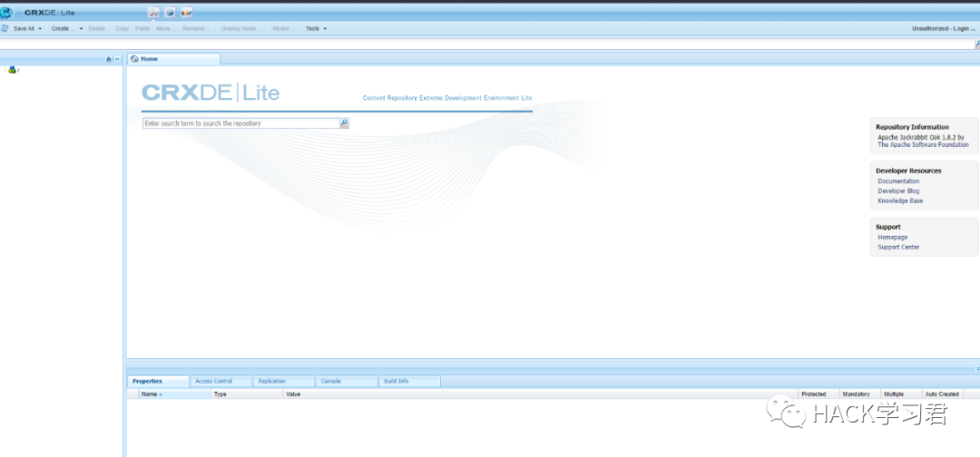Click the top path address bar
Image resolution: width=980 pixels, height=457 pixels.
[486, 44]
